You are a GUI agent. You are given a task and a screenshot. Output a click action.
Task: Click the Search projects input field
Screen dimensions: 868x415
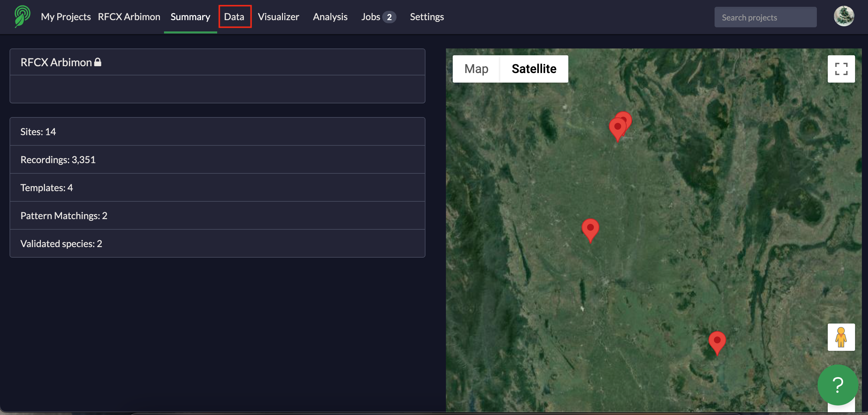tap(765, 17)
